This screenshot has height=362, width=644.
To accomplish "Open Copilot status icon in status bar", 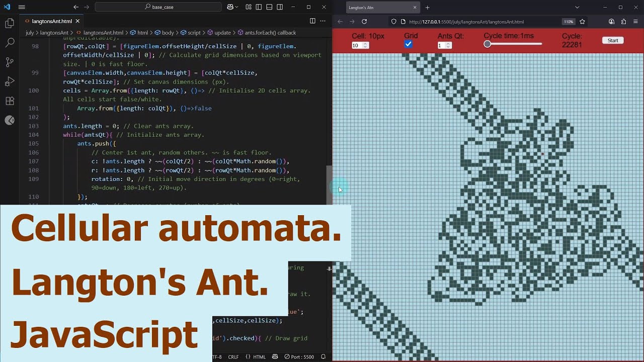I will click(x=275, y=357).
